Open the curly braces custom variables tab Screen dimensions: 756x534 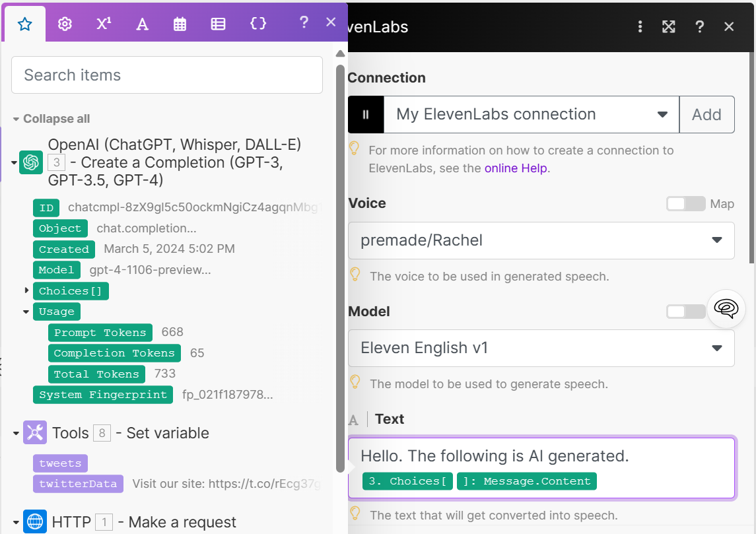tap(258, 23)
